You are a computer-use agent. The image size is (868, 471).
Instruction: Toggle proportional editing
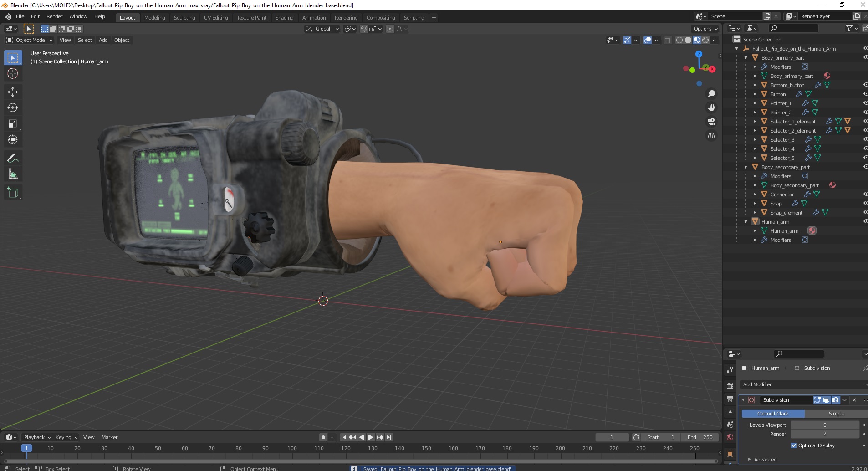[390, 29]
